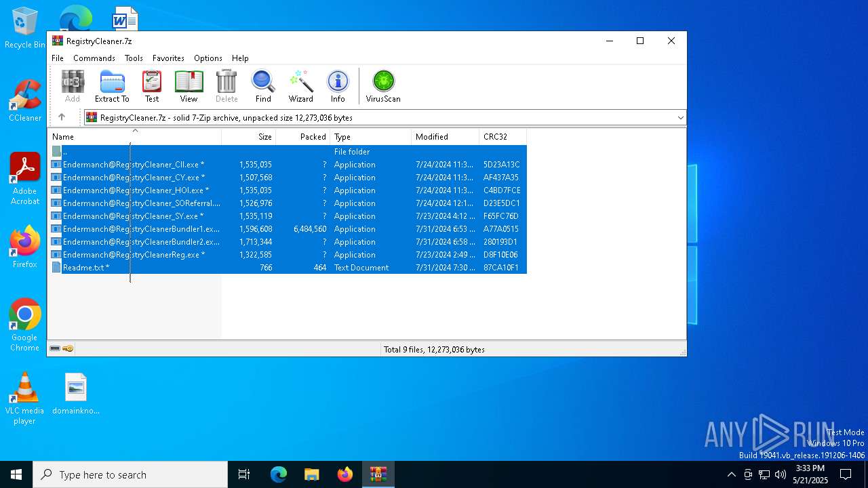
Task: Sort by Size column header
Action: pos(248,137)
